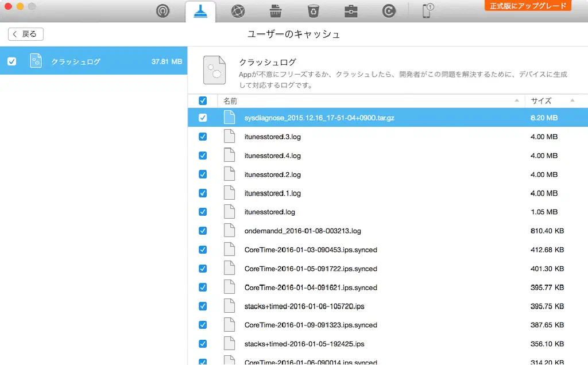
Task: Uncheck ondemandd_2016-01-08-003213.log checkbox
Action: point(203,231)
